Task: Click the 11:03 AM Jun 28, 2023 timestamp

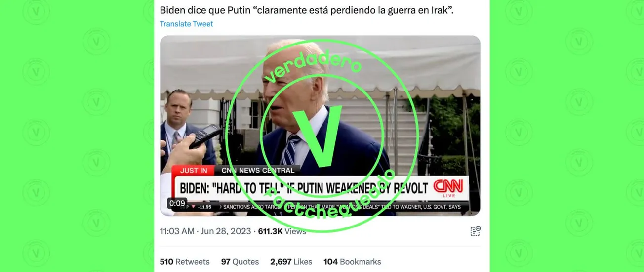Action: point(205,231)
